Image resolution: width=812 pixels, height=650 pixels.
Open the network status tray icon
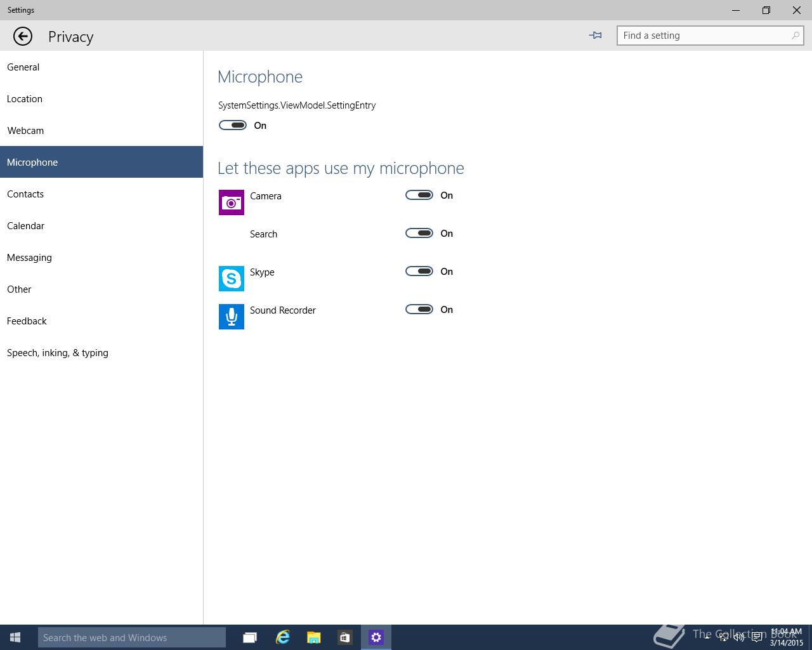point(723,637)
